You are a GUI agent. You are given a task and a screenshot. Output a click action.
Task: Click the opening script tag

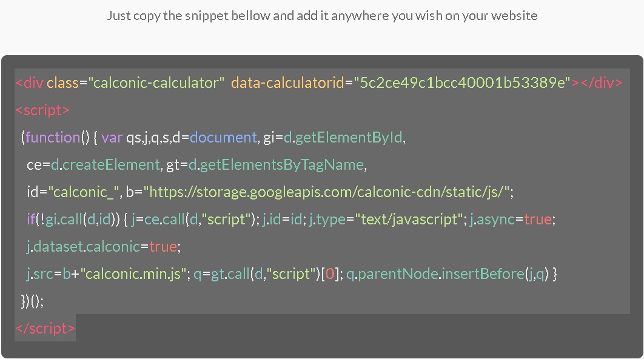(42, 110)
